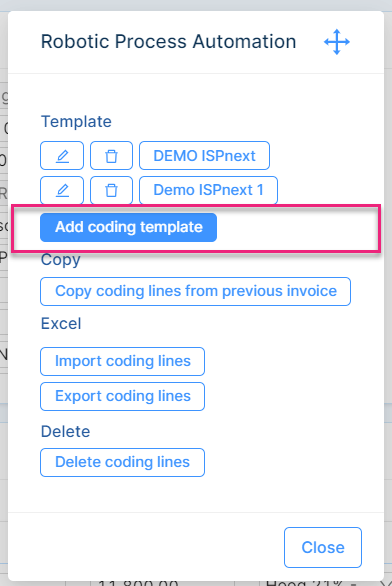Apply the Demo ISPnext 1 template
Image resolution: width=392 pixels, height=586 pixels.
[209, 190]
